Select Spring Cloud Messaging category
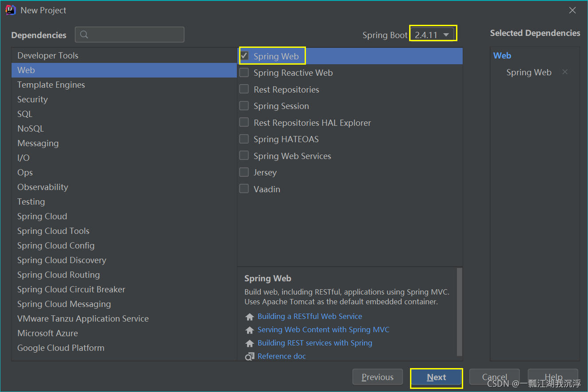This screenshot has width=588, height=392. coord(124,304)
